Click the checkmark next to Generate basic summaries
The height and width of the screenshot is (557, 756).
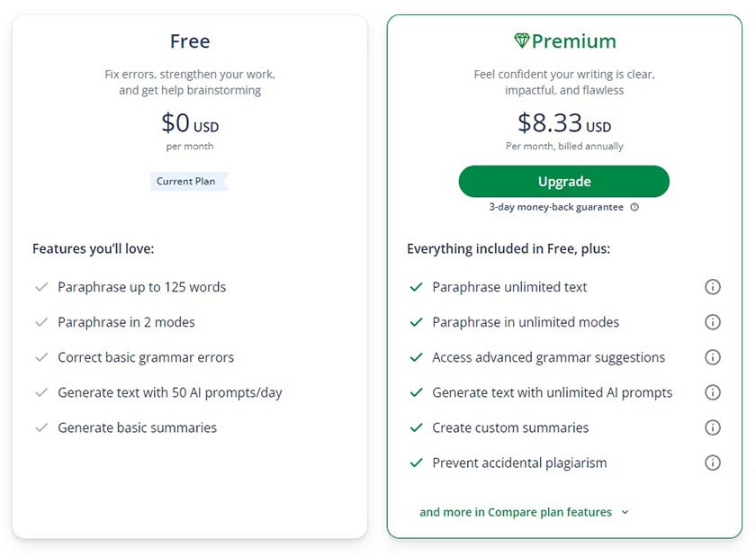click(41, 427)
